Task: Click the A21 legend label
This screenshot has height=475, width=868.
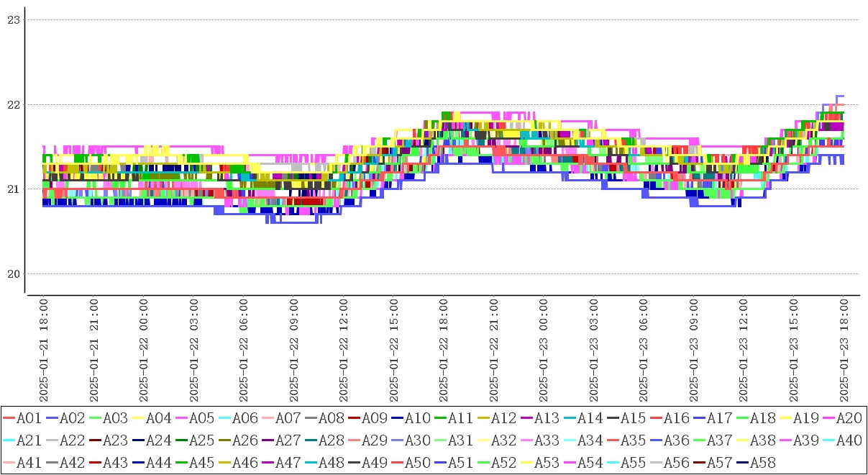Action: pos(29,440)
